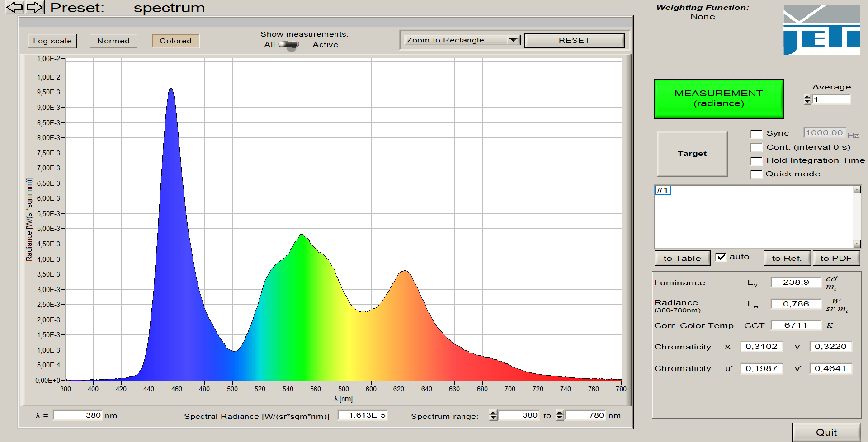Image resolution: width=868 pixels, height=442 pixels.
Task: Toggle the Normed button
Action: [113, 41]
